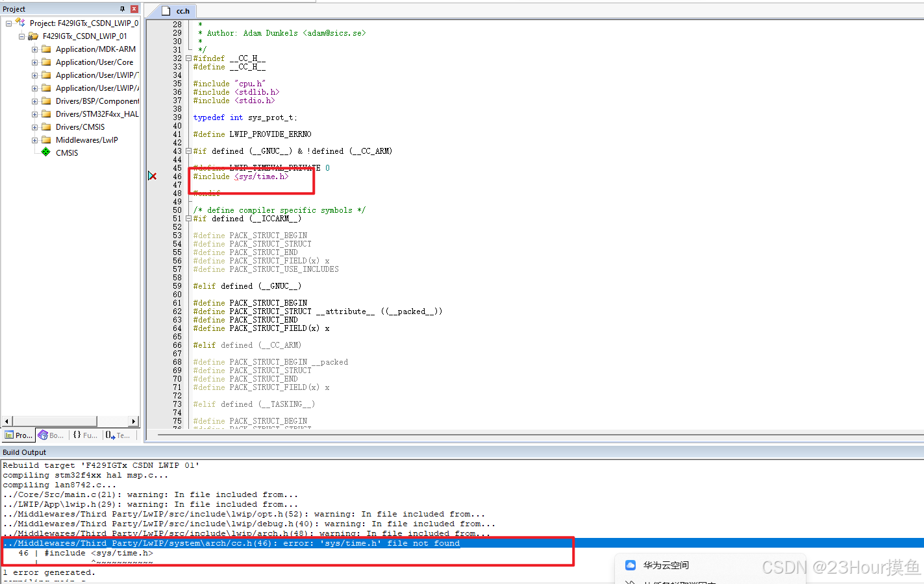Switch to the Books panel tab icon
Image resolution: width=924 pixels, height=584 pixels.
tap(44, 435)
